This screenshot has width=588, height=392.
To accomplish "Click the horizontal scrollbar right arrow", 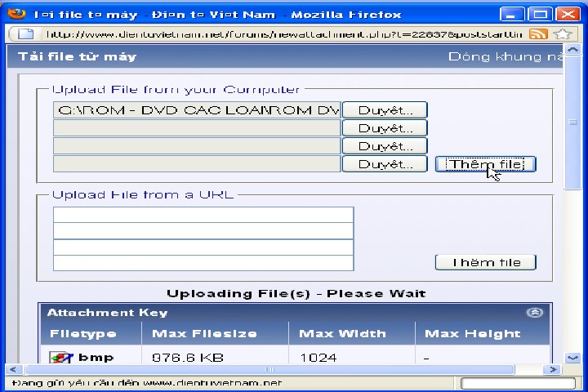I will point(553,369).
